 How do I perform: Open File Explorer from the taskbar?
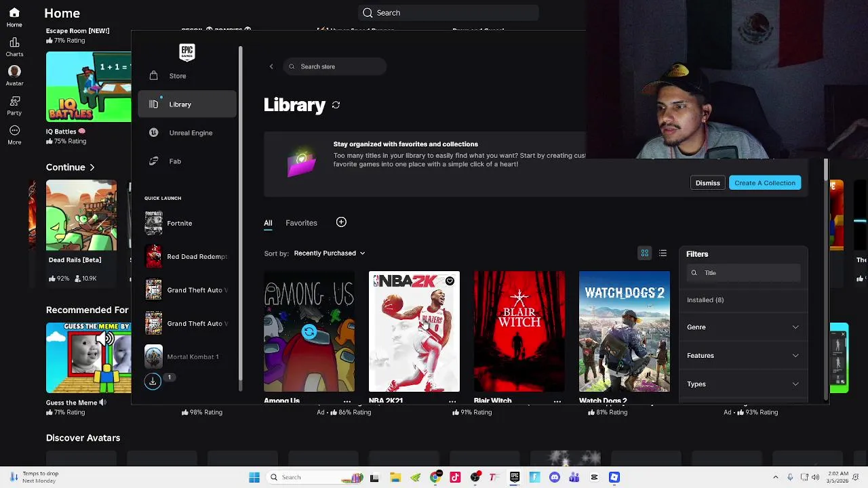395,477
